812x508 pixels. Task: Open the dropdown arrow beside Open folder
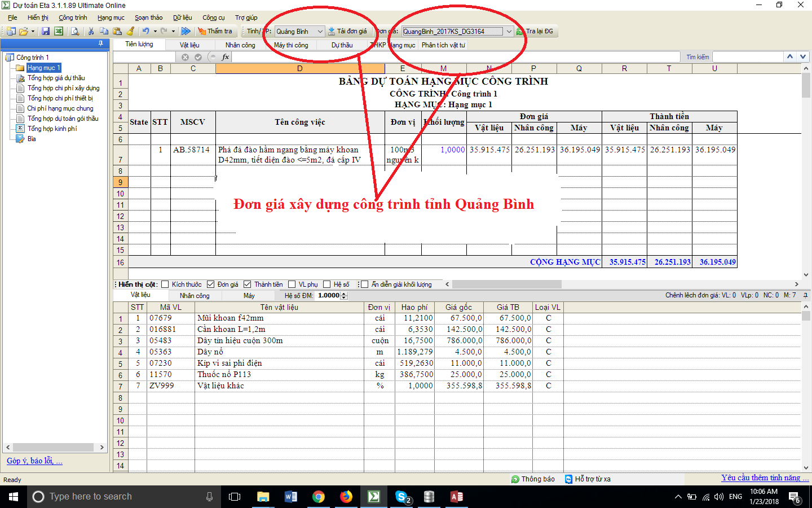33,32
